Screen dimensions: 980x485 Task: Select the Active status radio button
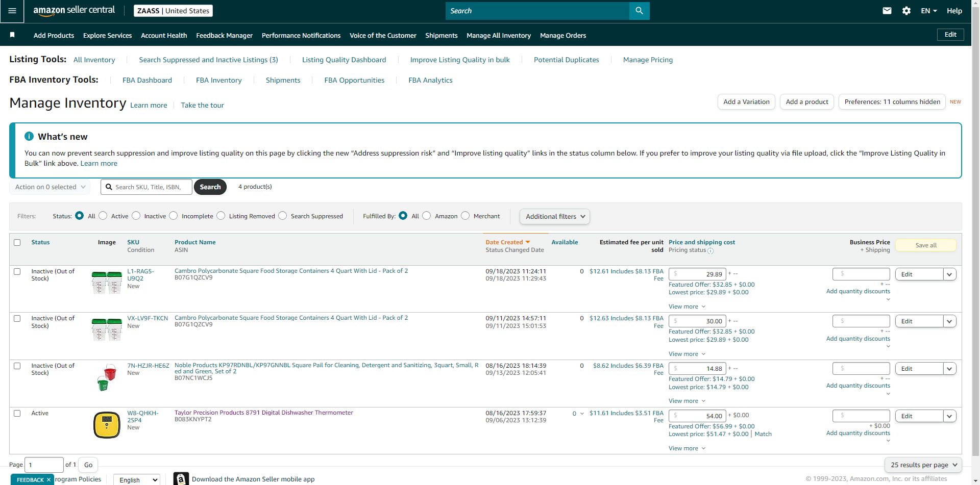103,216
